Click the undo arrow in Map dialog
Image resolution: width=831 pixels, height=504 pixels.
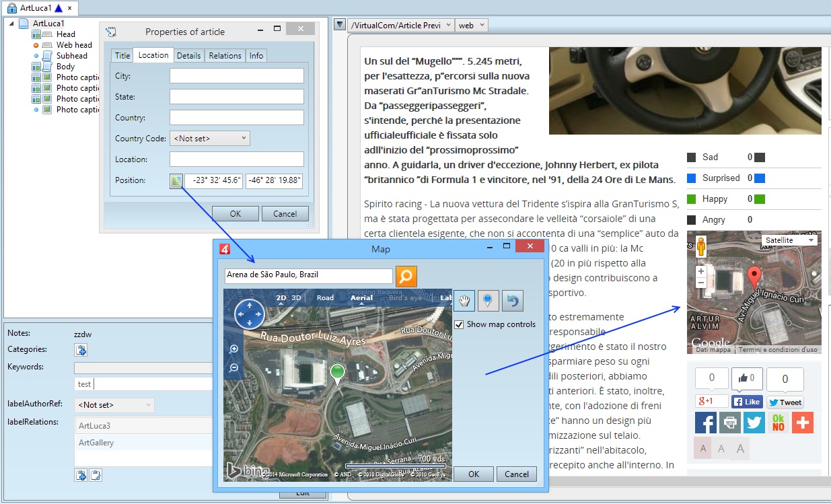[x=513, y=301]
